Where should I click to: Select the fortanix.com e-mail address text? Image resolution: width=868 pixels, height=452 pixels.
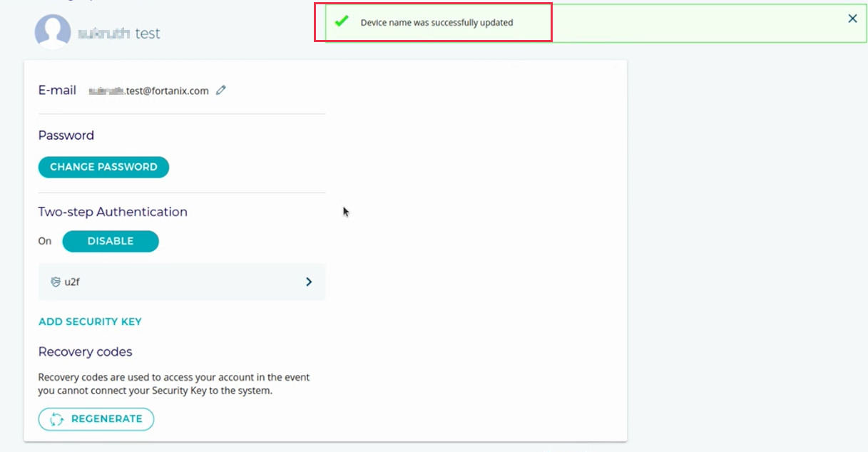pos(148,91)
